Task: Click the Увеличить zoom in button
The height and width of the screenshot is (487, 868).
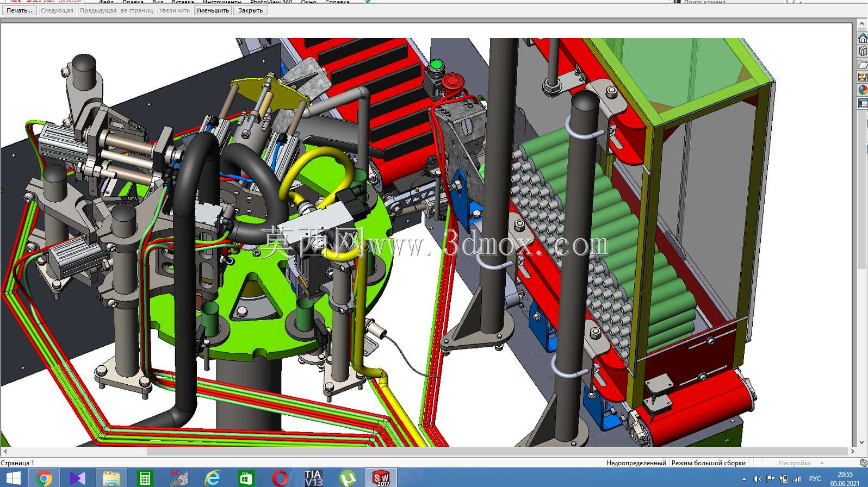Action: point(175,10)
